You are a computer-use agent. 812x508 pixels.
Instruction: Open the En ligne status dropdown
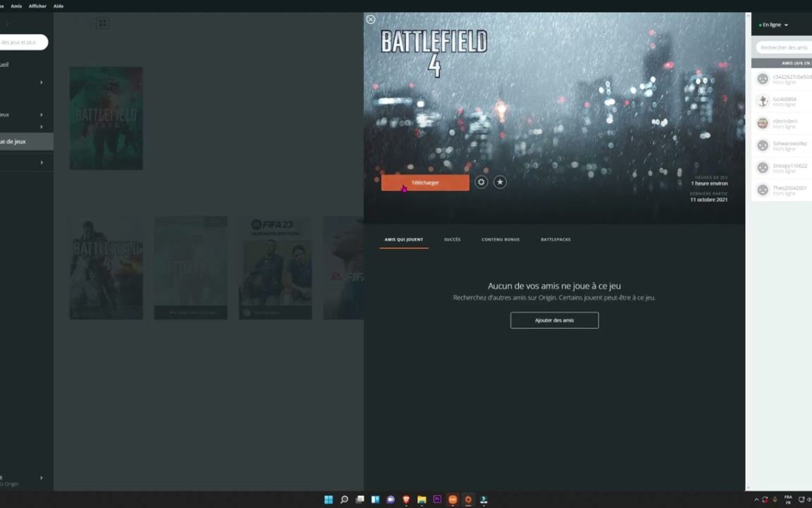pos(774,25)
